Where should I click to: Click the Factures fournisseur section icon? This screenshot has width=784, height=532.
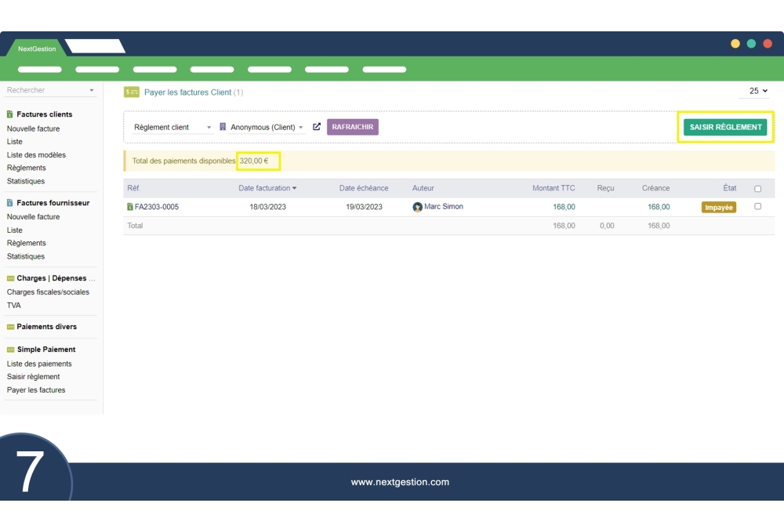pos(10,203)
